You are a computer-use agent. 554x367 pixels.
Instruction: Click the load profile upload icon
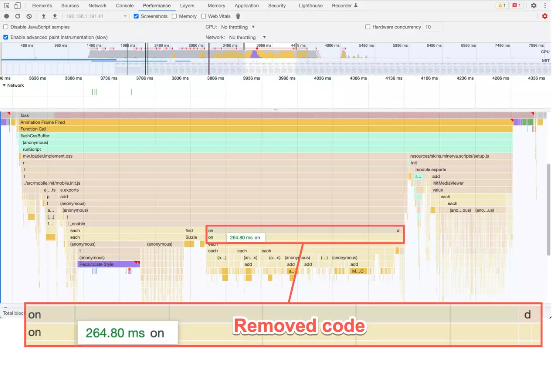43,16
